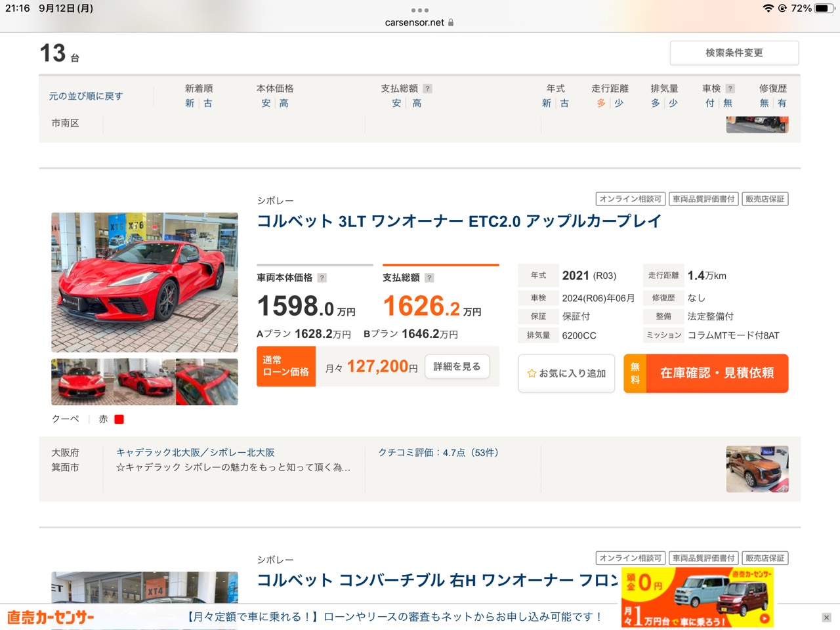The image size is (840, 630).
Task: Sort 本体価格 by highest (高)
Action: 283,103
